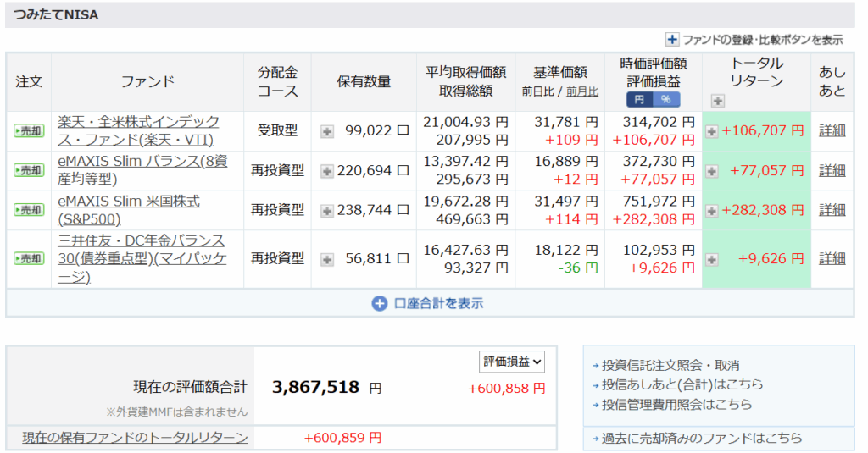The height and width of the screenshot is (453, 868).
Task: Click +600,858 円 profit figure
Action: pyautogui.click(x=507, y=389)
